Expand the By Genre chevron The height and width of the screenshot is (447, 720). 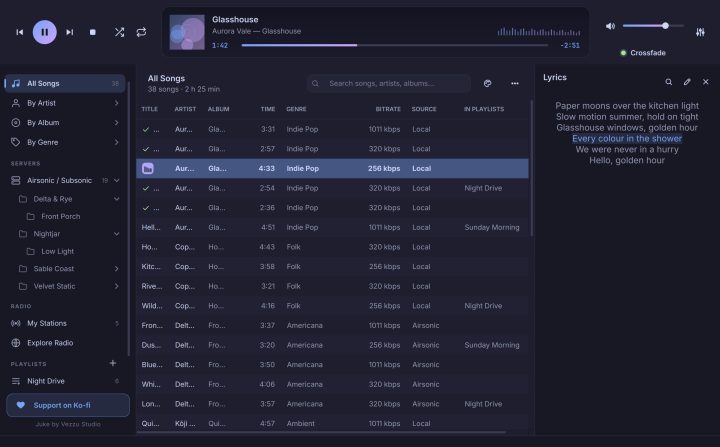tap(117, 142)
